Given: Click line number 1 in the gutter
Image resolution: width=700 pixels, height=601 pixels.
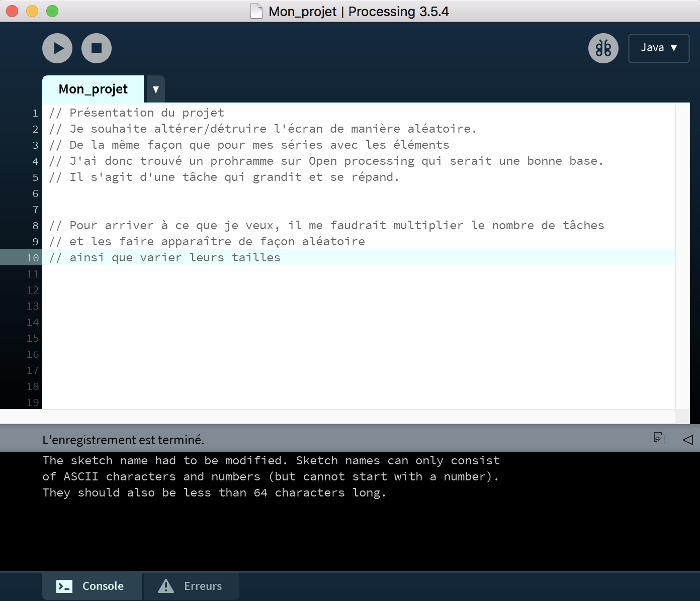Looking at the screenshot, I should (x=35, y=113).
